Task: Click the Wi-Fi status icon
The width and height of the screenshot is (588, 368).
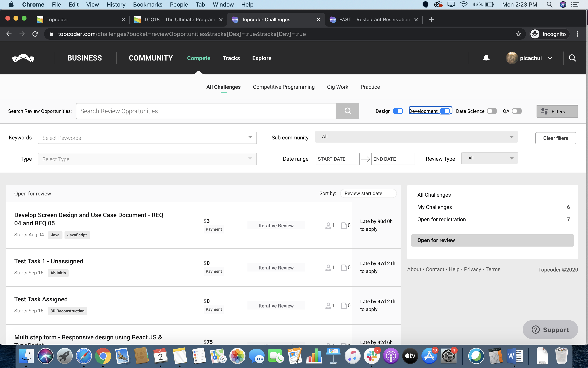Action: tap(464, 4)
